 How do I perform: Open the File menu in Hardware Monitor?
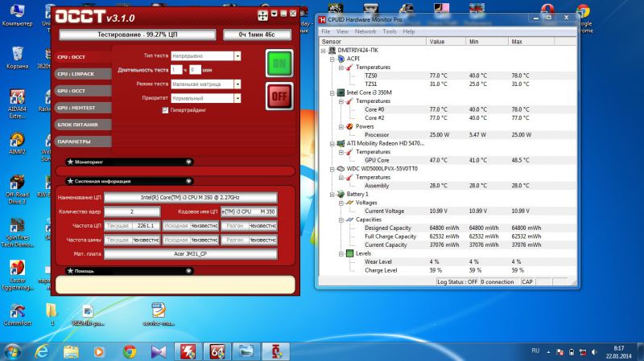tap(326, 31)
